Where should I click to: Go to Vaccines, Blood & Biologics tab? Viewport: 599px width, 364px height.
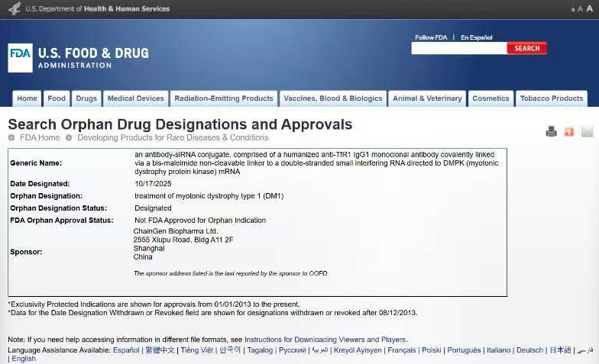[332, 98]
